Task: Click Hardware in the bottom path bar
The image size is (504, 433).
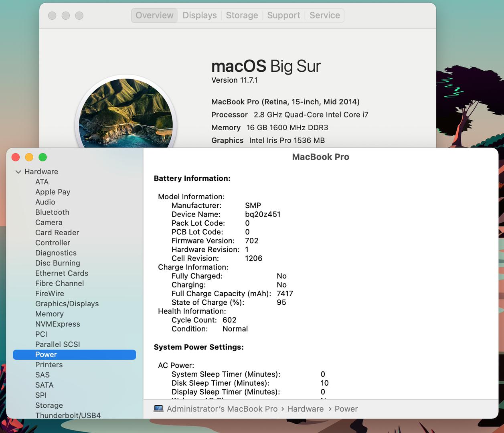Action: point(305,409)
